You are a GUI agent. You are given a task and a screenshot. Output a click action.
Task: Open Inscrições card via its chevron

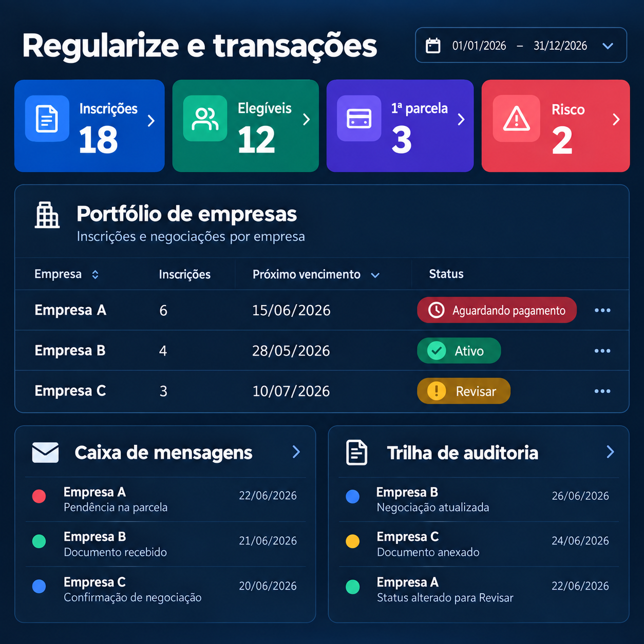coord(151,121)
